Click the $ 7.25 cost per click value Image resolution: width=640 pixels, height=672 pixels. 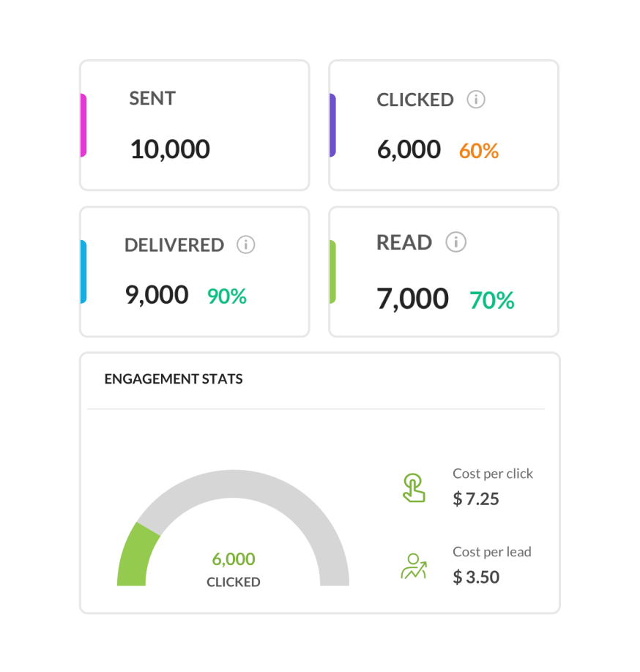click(x=476, y=499)
